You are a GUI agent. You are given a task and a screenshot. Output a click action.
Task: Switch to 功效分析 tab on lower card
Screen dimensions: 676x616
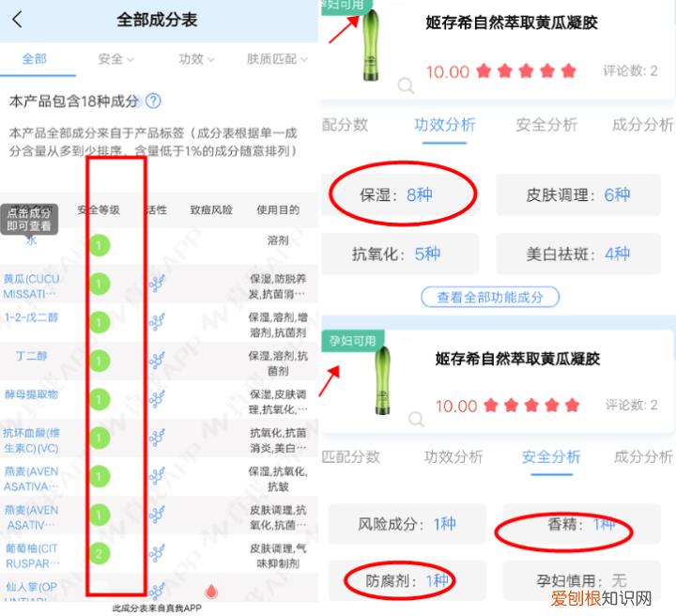point(453,456)
